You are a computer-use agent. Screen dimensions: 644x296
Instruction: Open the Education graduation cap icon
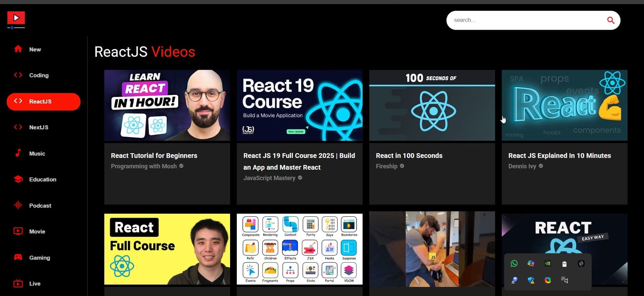click(x=18, y=179)
